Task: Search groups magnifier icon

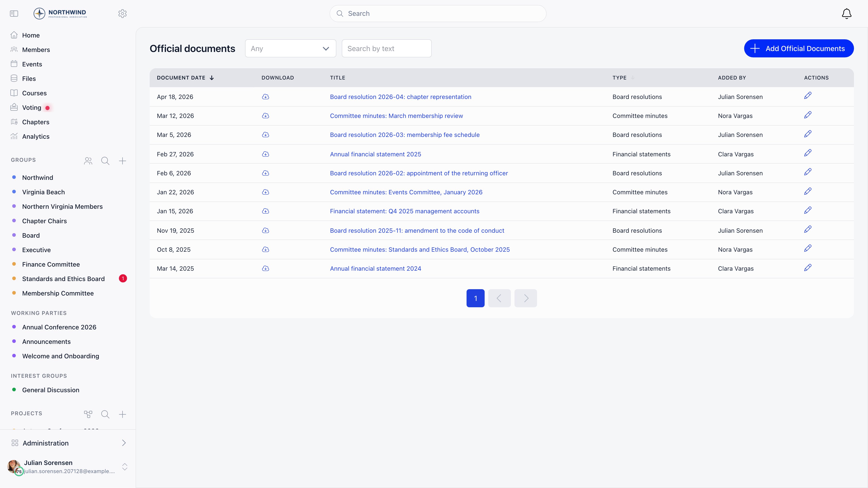Action: click(105, 161)
